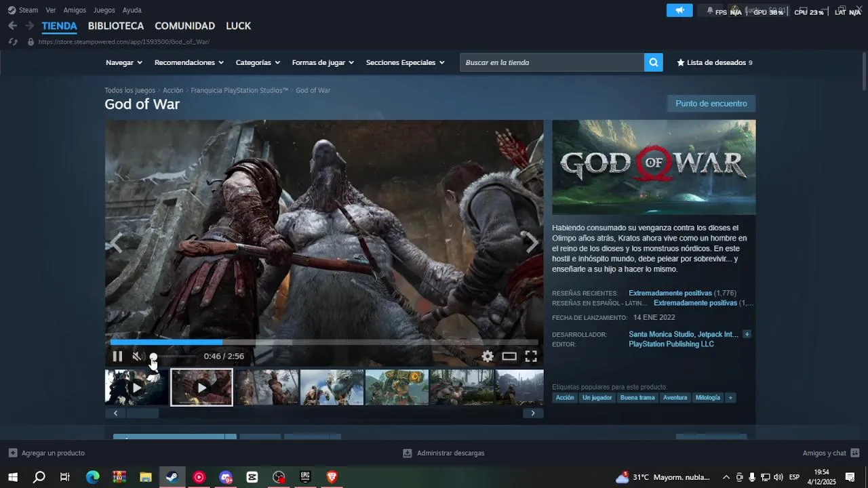Select the highlighted second video thumbnail
The image size is (868, 488).
point(201,387)
